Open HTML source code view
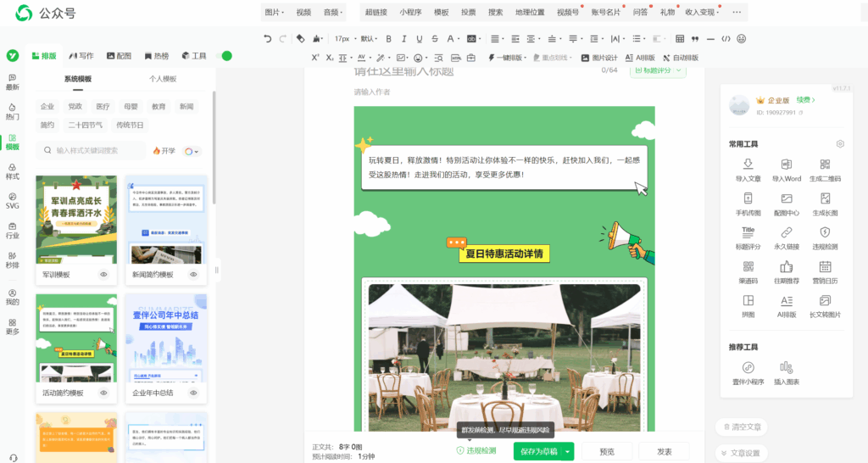This screenshot has height=463, width=868. 726,39
